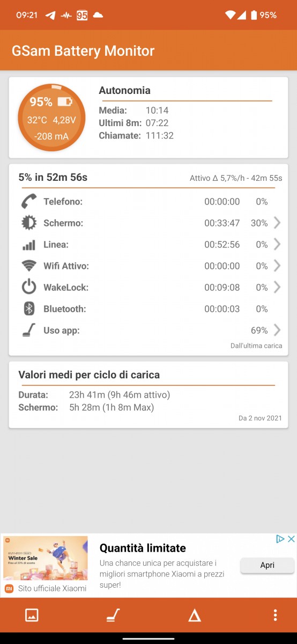
Task: Close the Xiaomi ad with X
Action: (x=291, y=539)
